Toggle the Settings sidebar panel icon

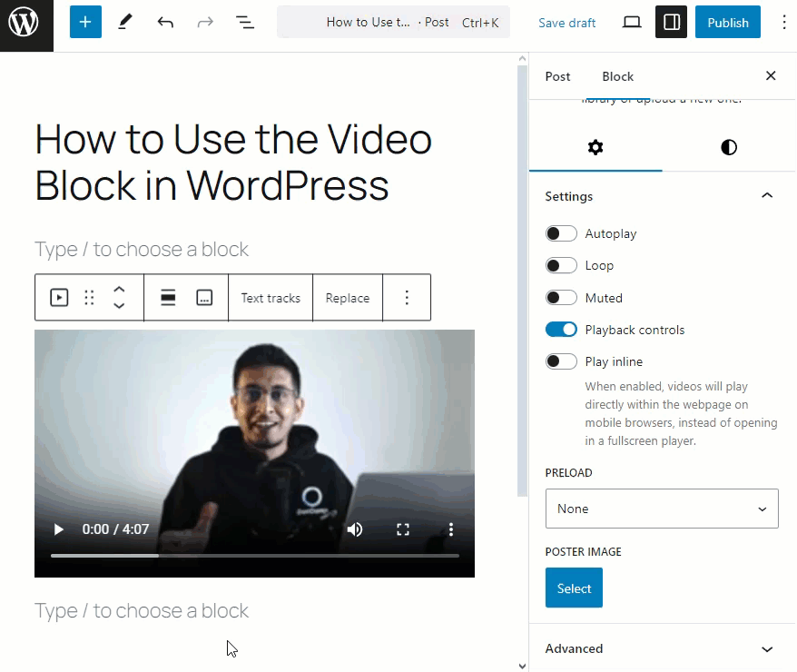tap(672, 23)
